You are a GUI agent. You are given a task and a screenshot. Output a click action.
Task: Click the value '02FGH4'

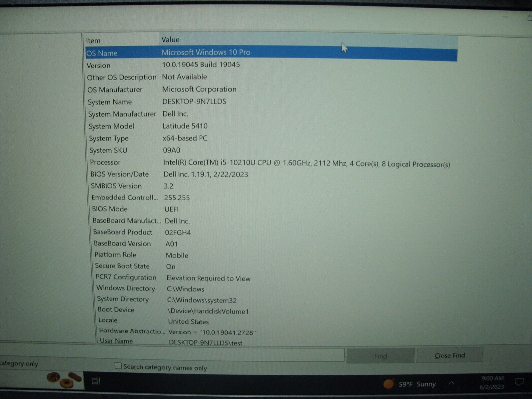178,233
